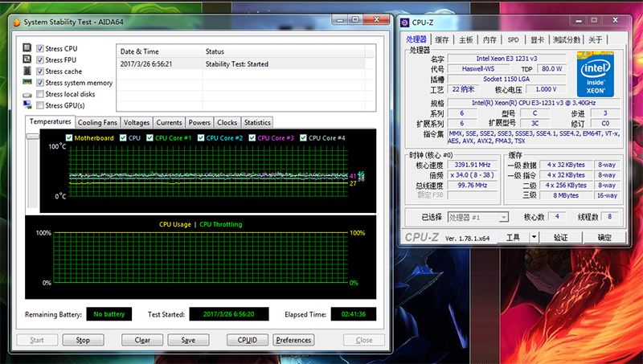Viewport: 643px width, 364px height.
Task: Click the Save button
Action: coord(188,340)
